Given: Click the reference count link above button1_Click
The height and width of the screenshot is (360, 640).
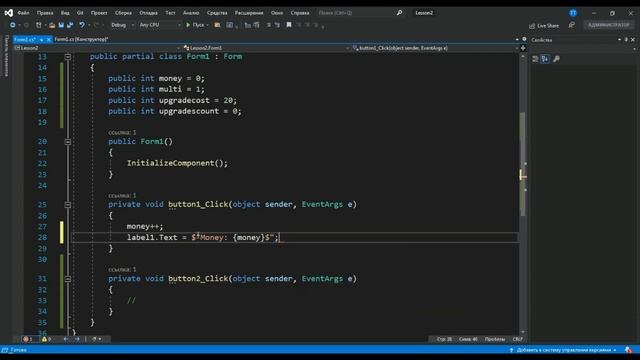Looking at the screenshot, I should (x=122, y=196).
